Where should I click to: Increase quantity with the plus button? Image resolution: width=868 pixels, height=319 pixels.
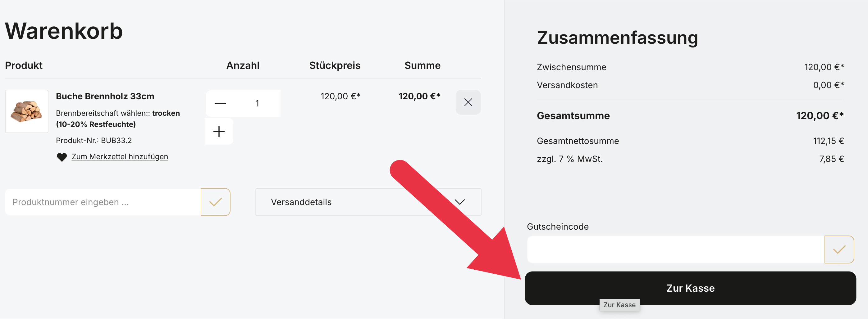219,132
